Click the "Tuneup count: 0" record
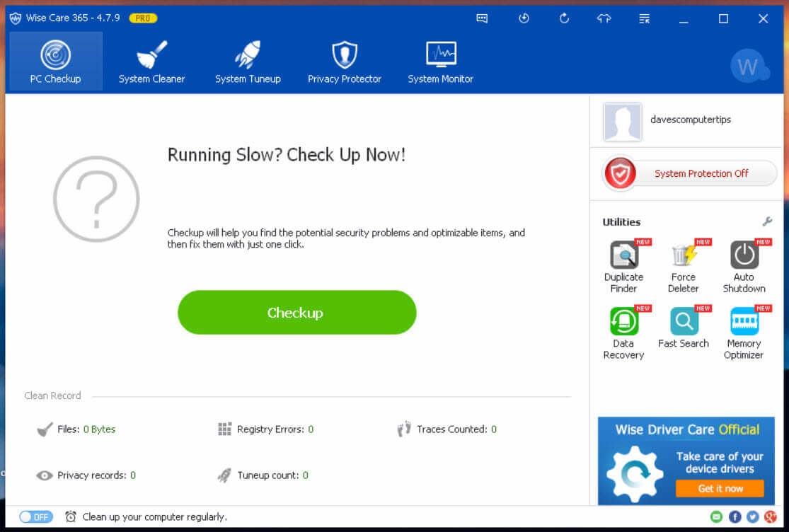Image resolution: width=789 pixels, height=532 pixels. click(263, 475)
